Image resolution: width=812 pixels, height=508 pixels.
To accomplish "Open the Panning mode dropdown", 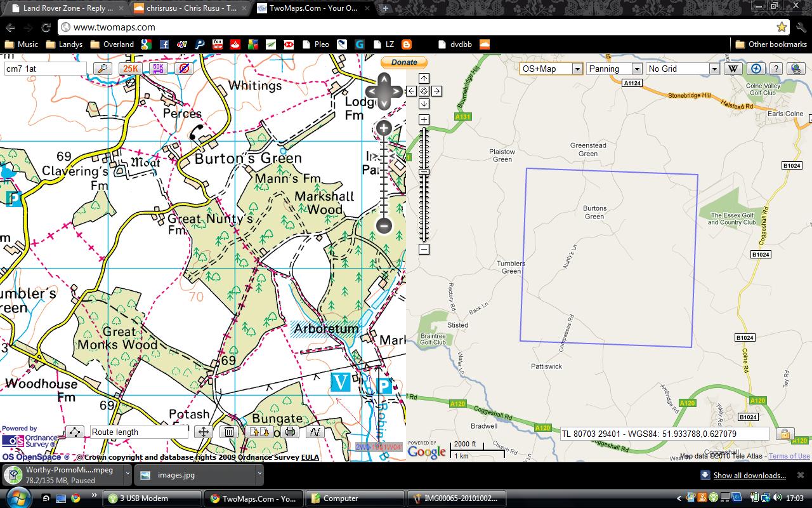I will [615, 69].
